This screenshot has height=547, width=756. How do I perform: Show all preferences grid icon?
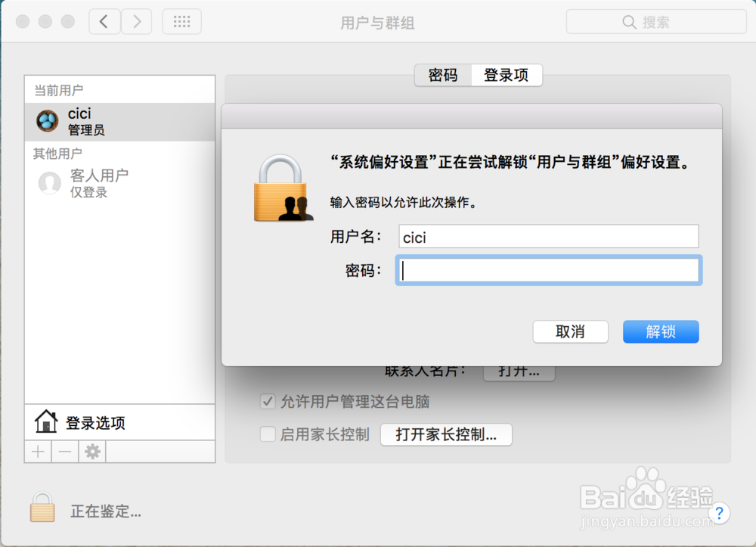click(x=181, y=22)
